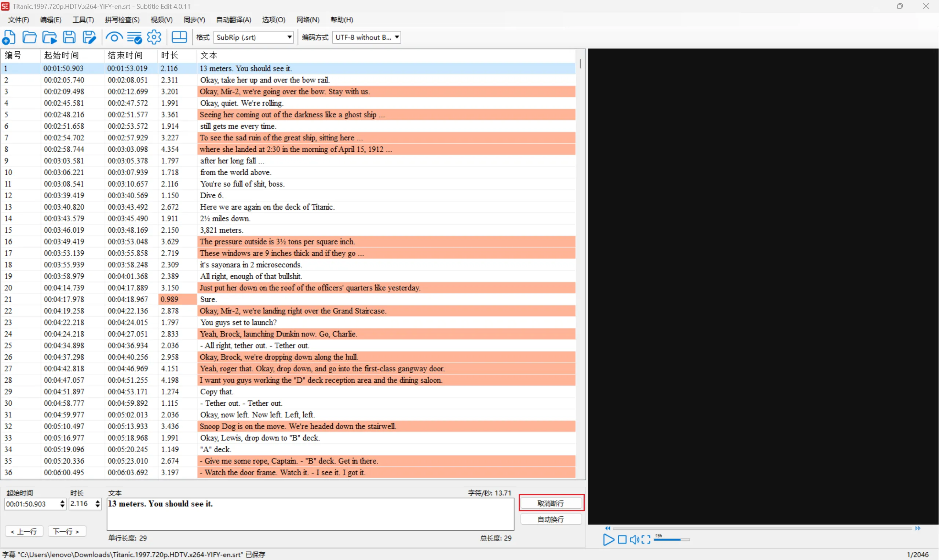939x560 pixels.
Task: Click the 取消断行 button
Action: [551, 503]
